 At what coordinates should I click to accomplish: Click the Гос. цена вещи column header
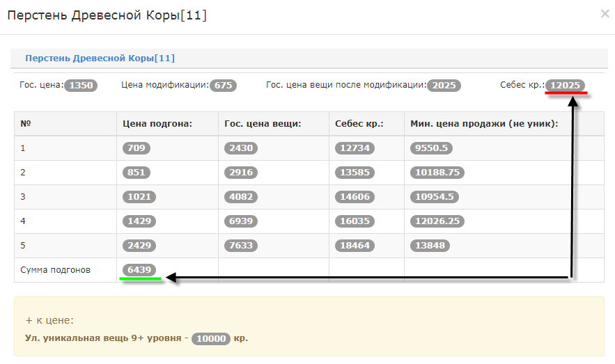[262, 123]
